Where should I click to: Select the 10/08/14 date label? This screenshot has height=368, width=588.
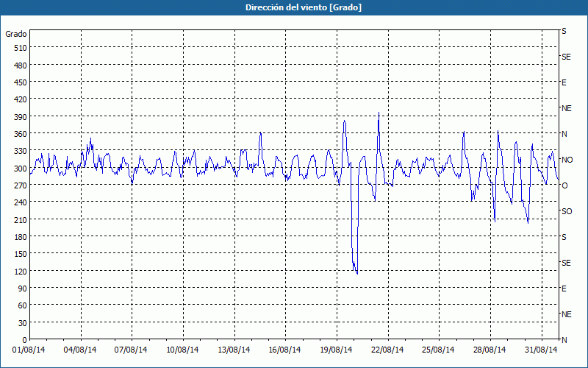click(x=182, y=350)
